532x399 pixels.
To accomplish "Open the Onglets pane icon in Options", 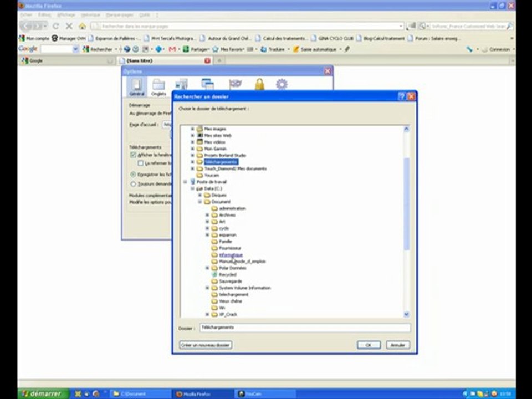I will click(158, 86).
